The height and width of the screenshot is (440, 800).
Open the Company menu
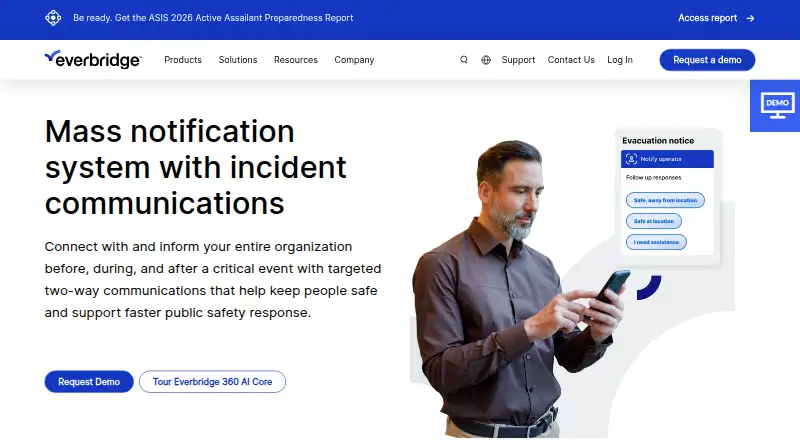tap(354, 60)
